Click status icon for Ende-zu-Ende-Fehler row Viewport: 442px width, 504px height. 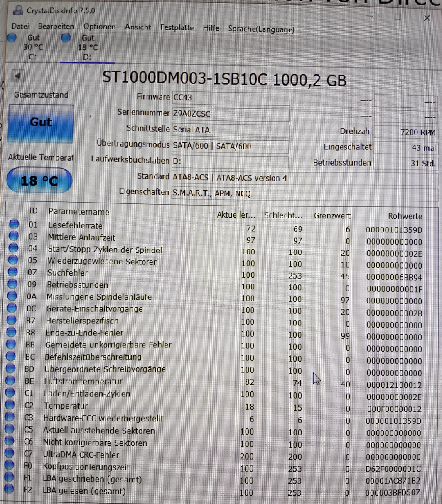(12, 333)
